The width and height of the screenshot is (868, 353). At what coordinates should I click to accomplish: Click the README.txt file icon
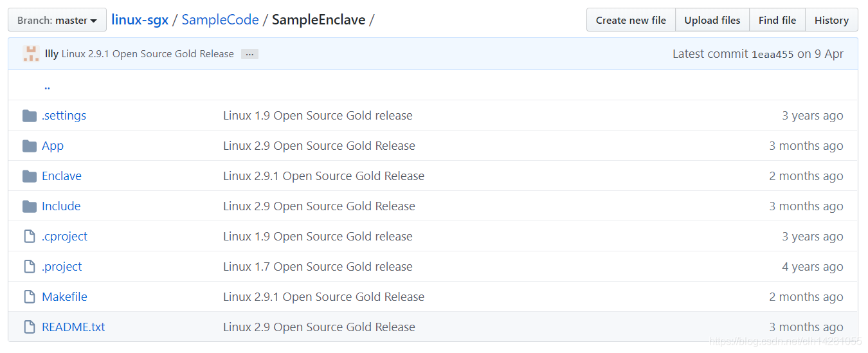click(x=29, y=327)
